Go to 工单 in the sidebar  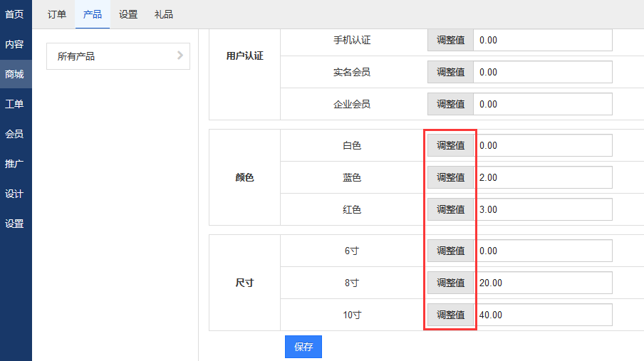15,105
